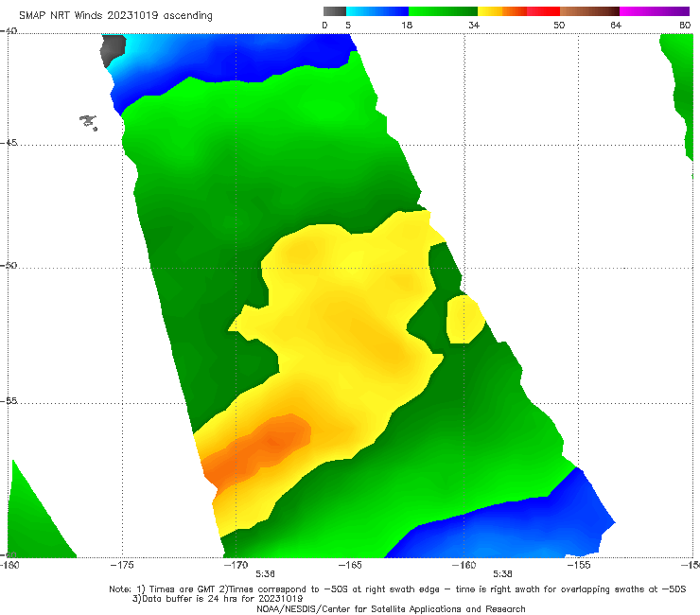
Task: Pick the magenta segment of the wind colorbar
Action: point(654,11)
